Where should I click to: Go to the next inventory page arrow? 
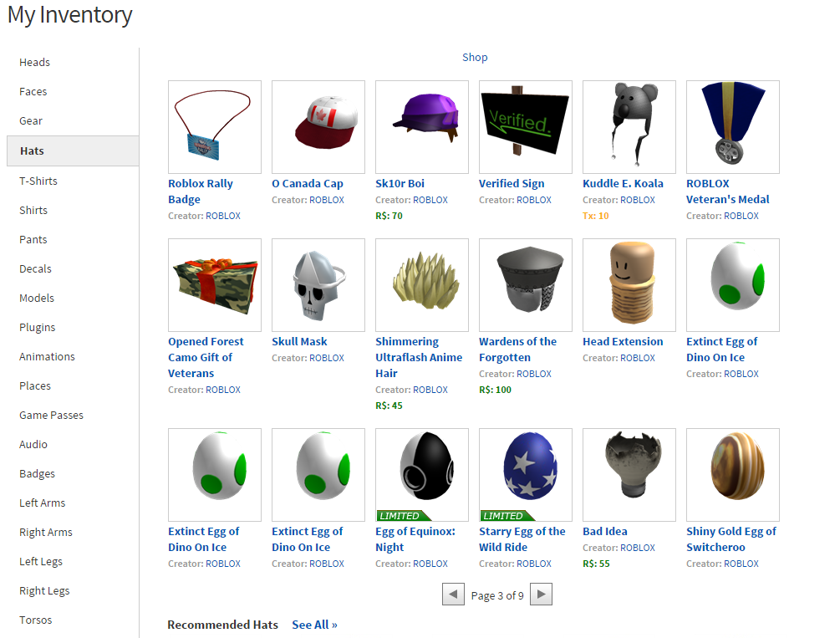541,594
